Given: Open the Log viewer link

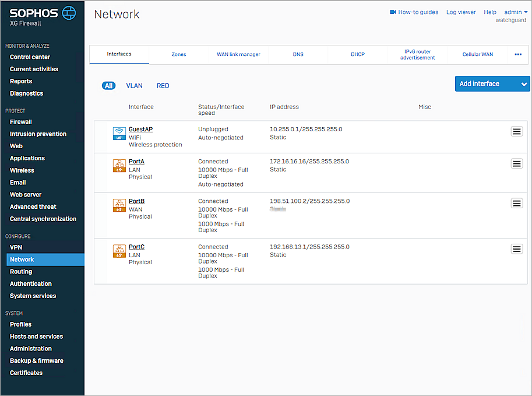Looking at the screenshot, I should click(x=461, y=12).
